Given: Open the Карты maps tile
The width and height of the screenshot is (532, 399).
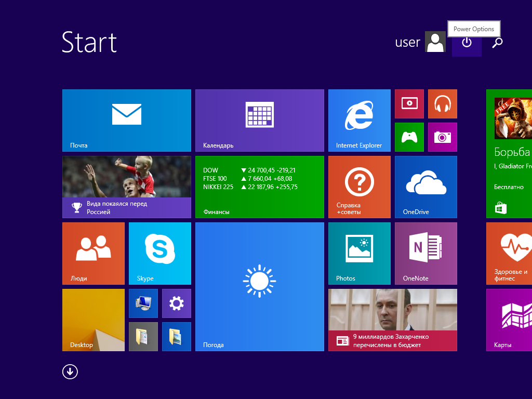Looking at the screenshot, I should click(x=509, y=320).
